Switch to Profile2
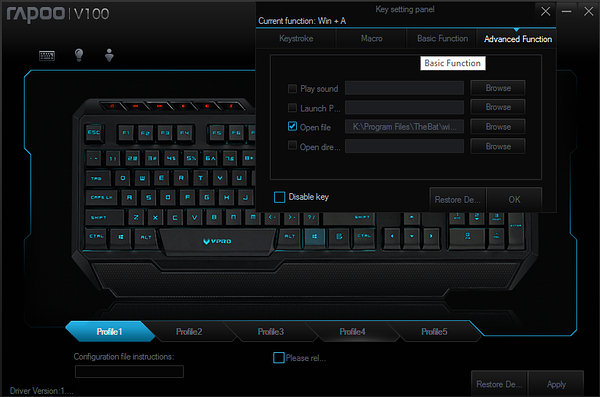The image size is (600, 397). (189, 332)
